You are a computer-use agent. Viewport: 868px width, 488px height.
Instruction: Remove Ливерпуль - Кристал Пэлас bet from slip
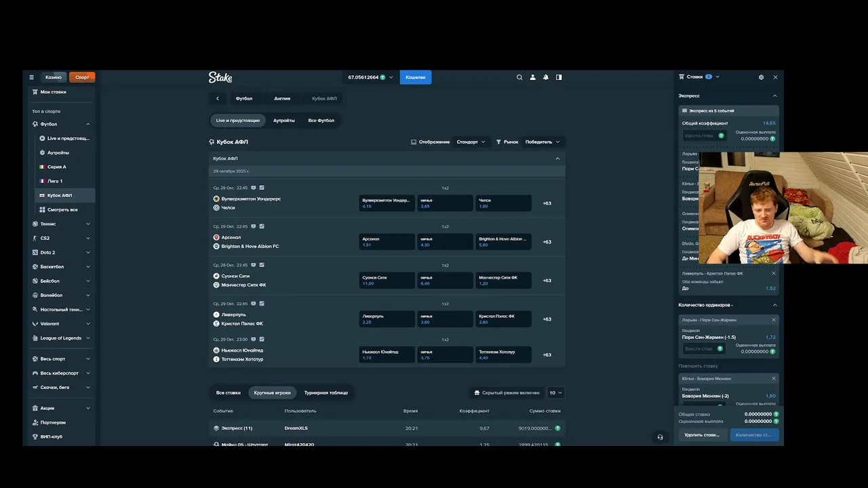click(774, 273)
